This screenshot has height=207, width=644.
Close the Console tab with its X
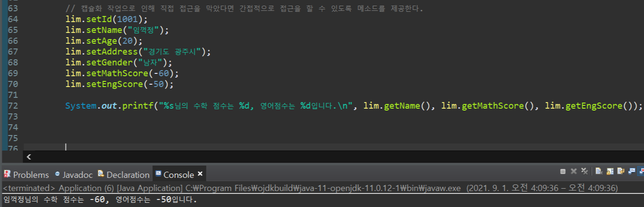[200, 174]
